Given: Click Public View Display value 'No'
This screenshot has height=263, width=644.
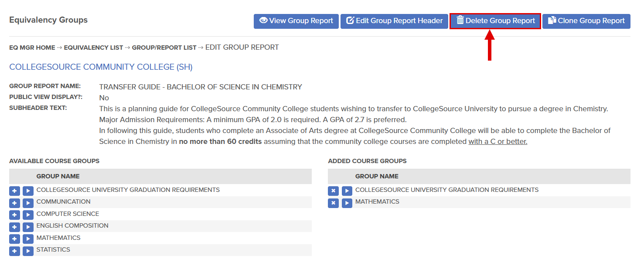Looking at the screenshot, I should tap(104, 98).
